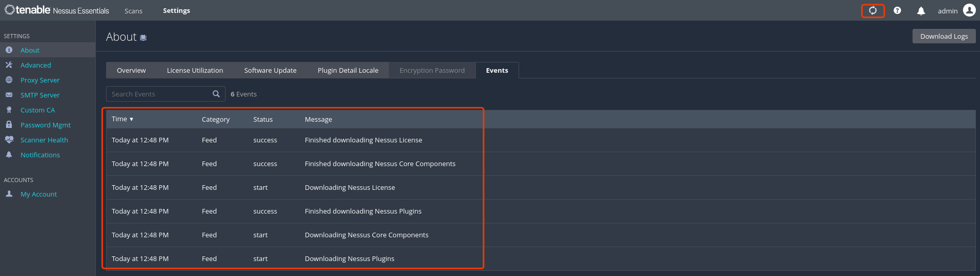Screen dimensions: 980x276
Task: Click the Download Logs button
Action: 944,36
